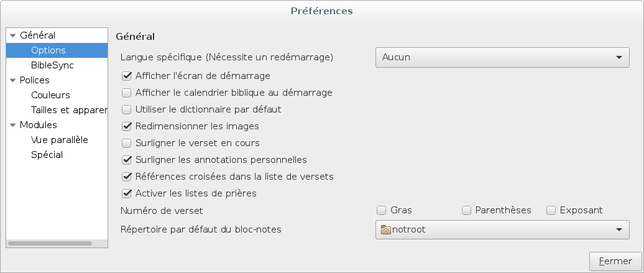Enable Afficher le calendrier biblique au démarrage

[x=127, y=93]
